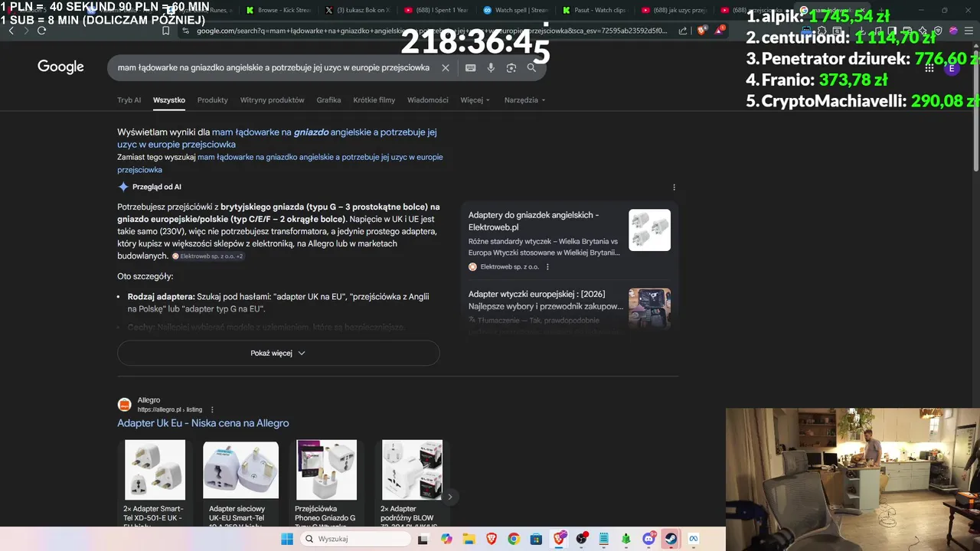Open more options for the AI overview
Viewport: 980px width, 551px height.
pyautogui.click(x=674, y=187)
